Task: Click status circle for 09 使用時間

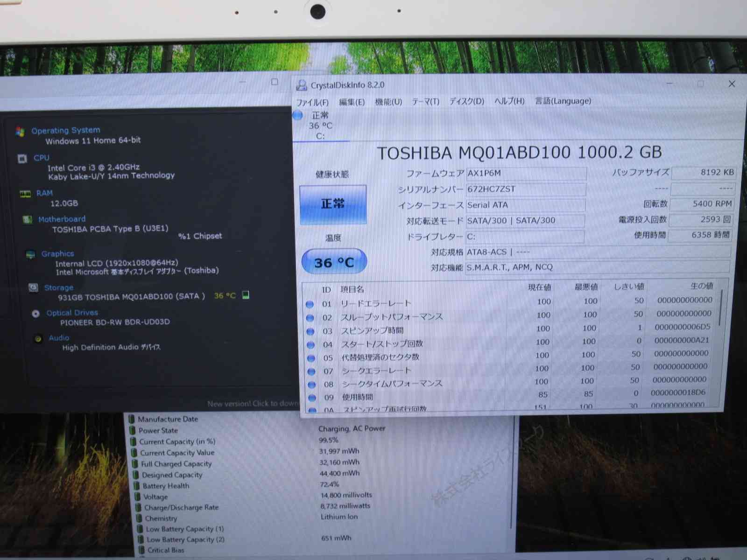Action: 313,398
